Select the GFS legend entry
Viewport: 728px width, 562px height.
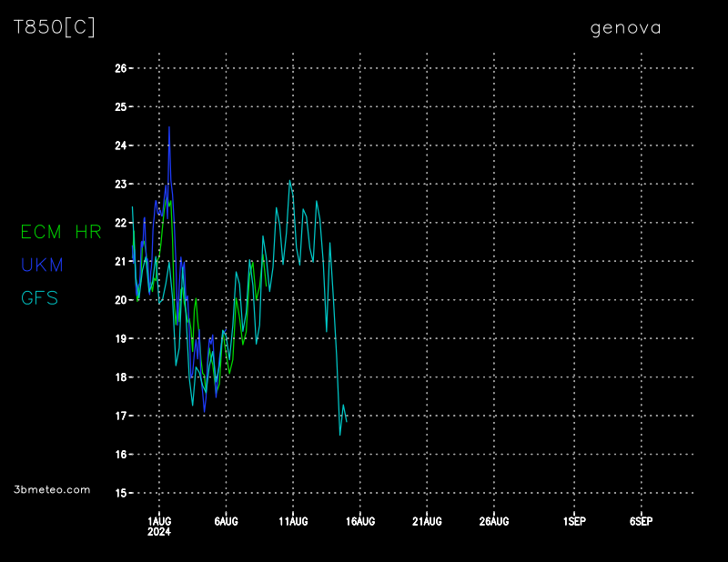[x=39, y=297]
